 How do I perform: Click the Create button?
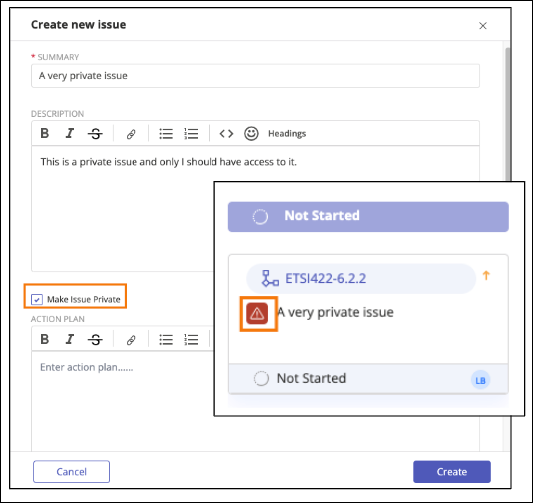click(x=452, y=472)
